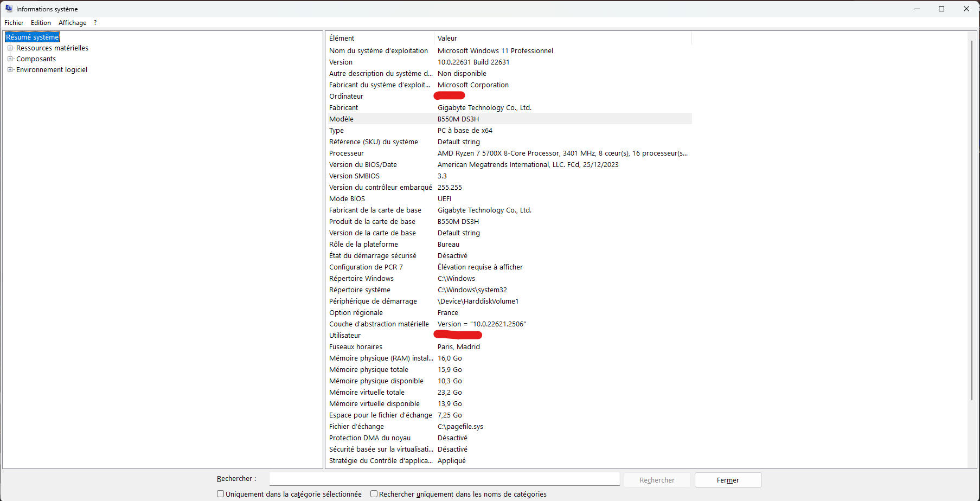Open the Edition menu
The width and height of the screenshot is (980, 501).
(x=41, y=23)
